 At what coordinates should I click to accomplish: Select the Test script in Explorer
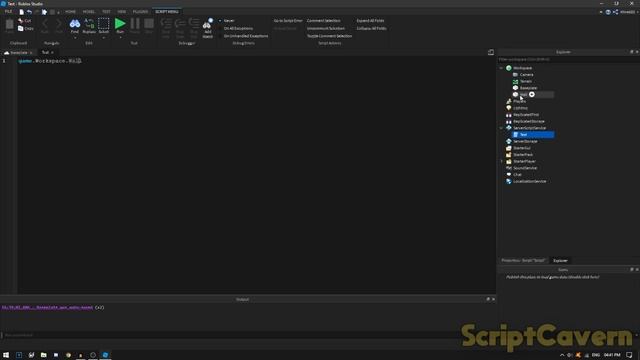533,135
